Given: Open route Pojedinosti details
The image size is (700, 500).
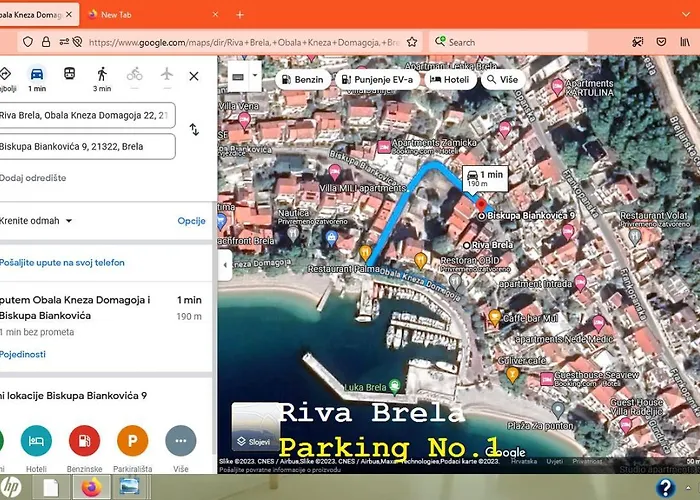Looking at the screenshot, I should (23, 354).
